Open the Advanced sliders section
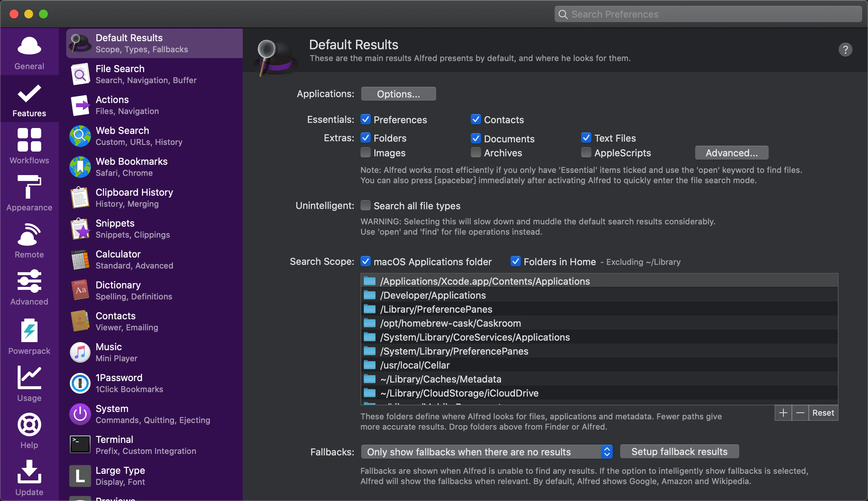Viewport: 868px width, 501px height. 29,288
